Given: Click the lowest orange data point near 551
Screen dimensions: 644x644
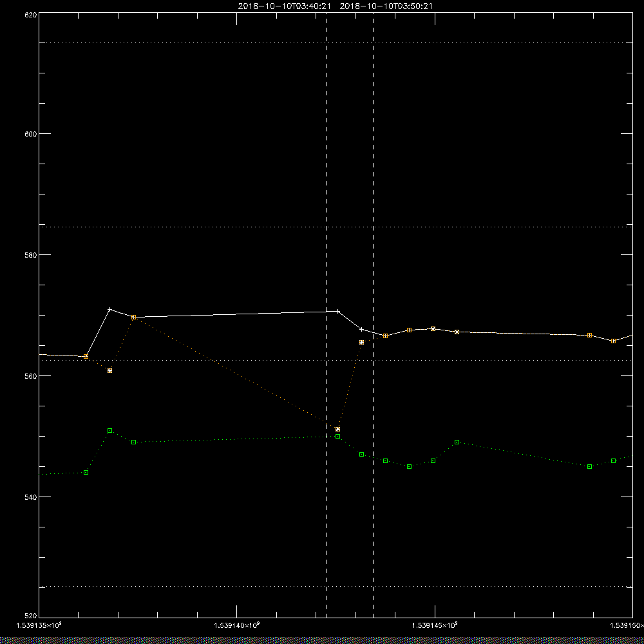Looking at the screenshot, I should tap(337, 429).
